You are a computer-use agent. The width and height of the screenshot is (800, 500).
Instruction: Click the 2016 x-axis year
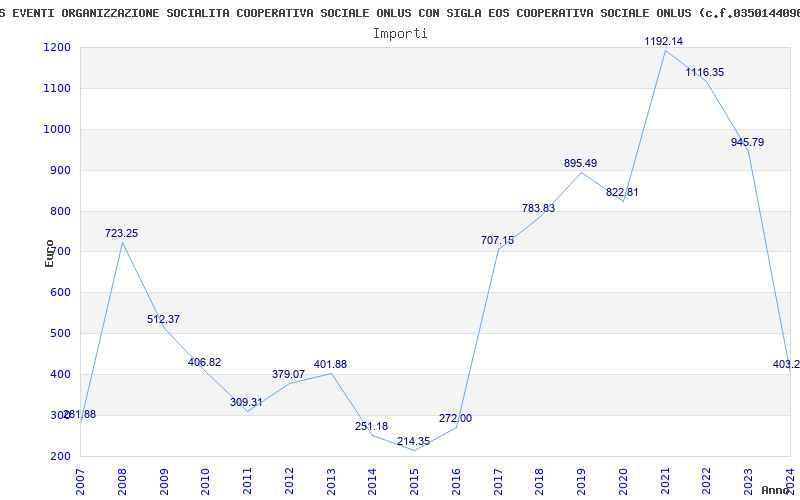click(x=456, y=482)
